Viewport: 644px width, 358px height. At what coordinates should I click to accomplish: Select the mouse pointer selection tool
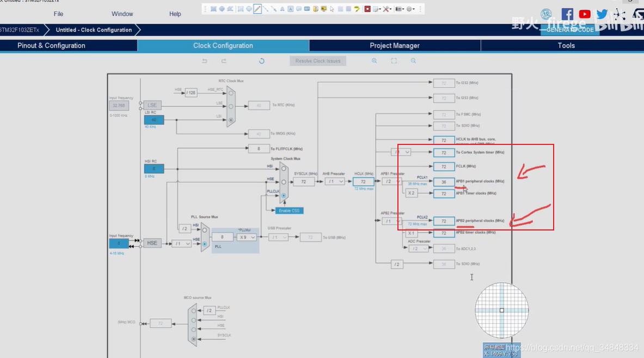click(x=332, y=9)
